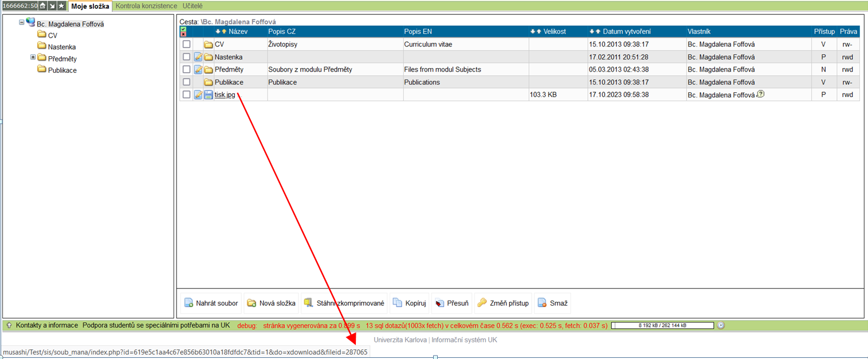Click the icon left of Kontakty a informace
This screenshot has width=868, height=359.
point(9,325)
